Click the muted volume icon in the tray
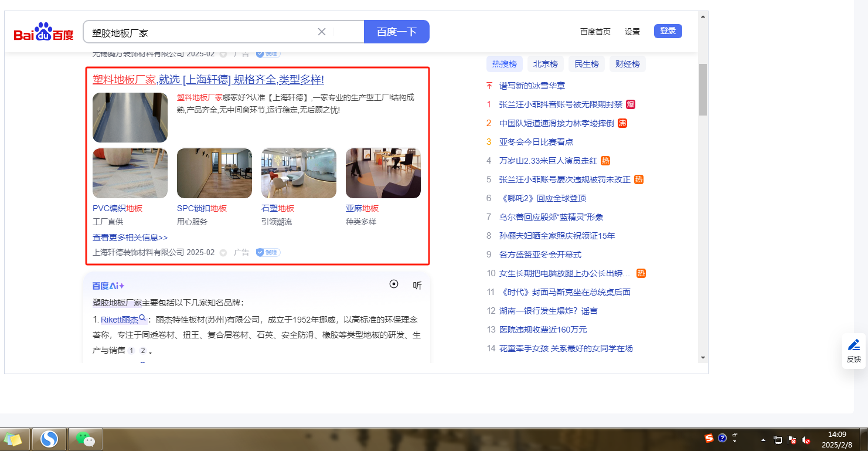This screenshot has width=868, height=451. (x=806, y=440)
